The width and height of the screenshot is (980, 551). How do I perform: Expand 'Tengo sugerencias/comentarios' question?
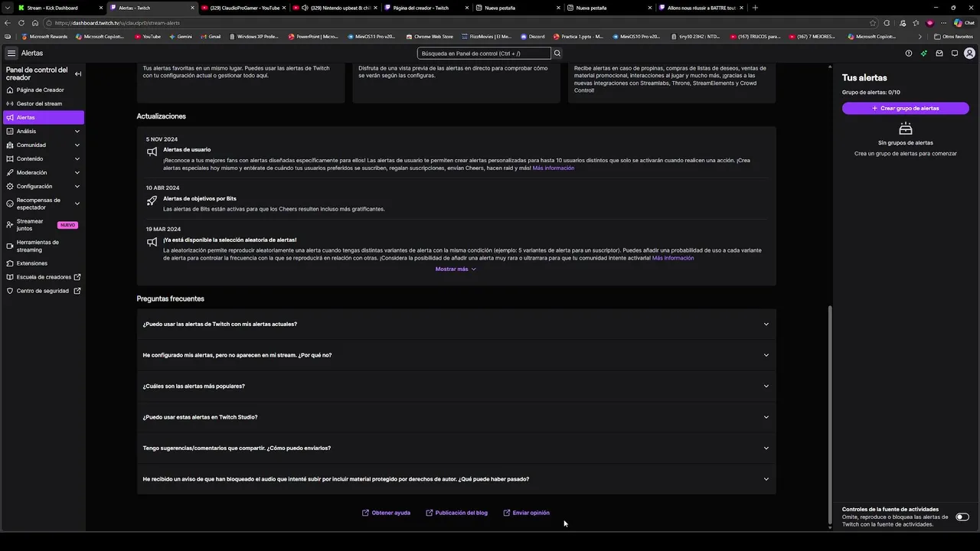coord(456,448)
